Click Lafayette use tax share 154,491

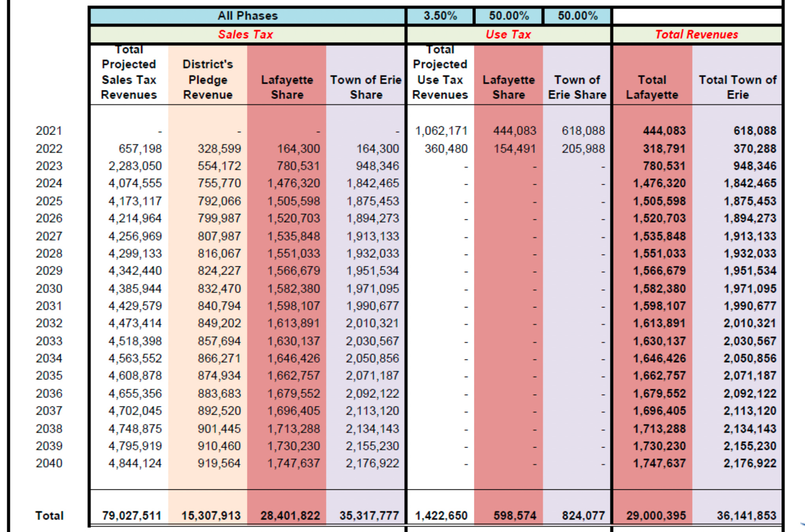(x=515, y=149)
